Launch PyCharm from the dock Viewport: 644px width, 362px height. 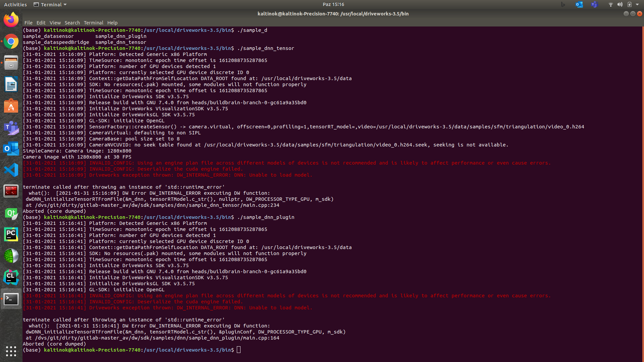coord(11,234)
